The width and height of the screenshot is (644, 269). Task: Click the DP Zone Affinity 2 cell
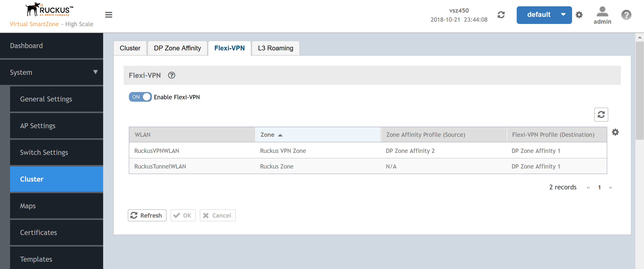[x=410, y=151]
